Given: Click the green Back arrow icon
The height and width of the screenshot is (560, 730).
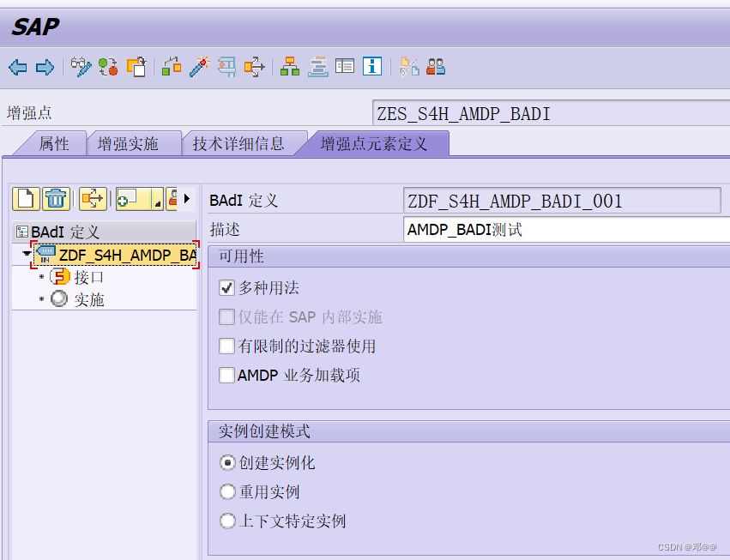Looking at the screenshot, I should point(18,68).
